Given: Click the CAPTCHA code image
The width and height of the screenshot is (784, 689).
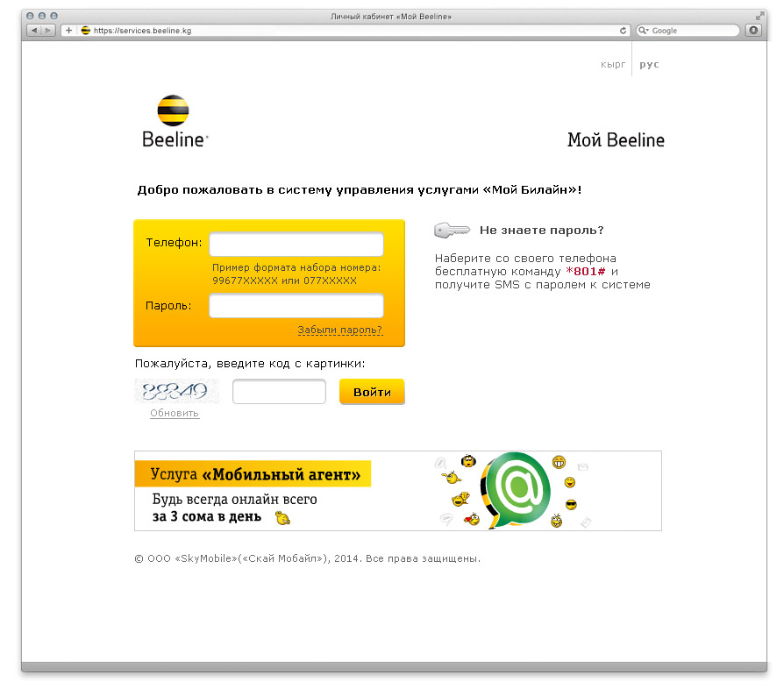Looking at the screenshot, I should tap(176, 391).
